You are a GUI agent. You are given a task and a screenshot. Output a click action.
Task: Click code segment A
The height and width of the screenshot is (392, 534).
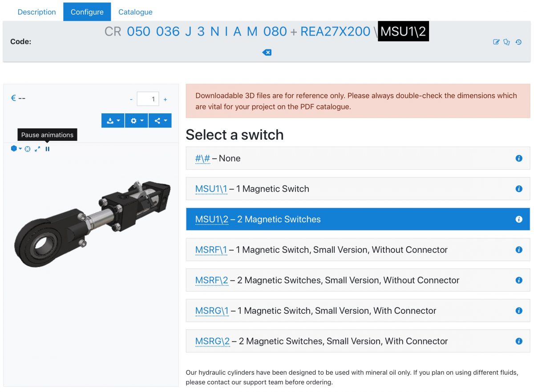pos(237,32)
